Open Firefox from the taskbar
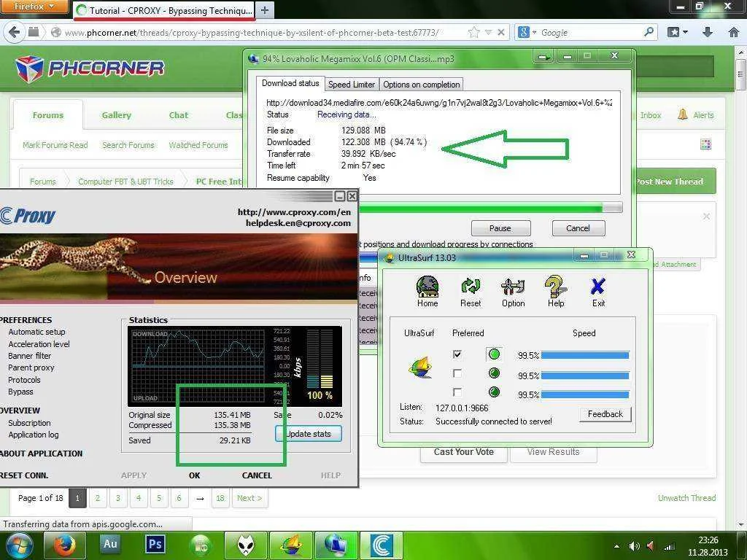 [65, 545]
